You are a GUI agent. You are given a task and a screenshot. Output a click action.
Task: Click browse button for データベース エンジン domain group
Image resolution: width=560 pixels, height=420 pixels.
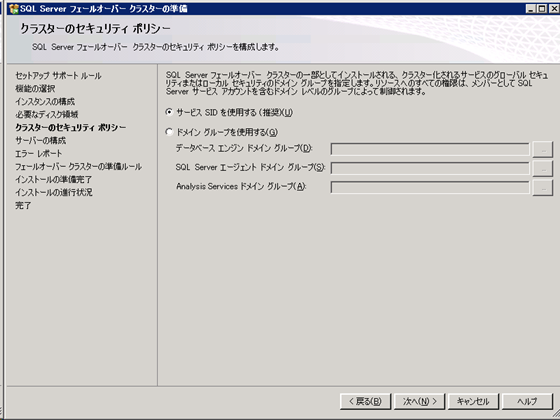click(x=542, y=149)
